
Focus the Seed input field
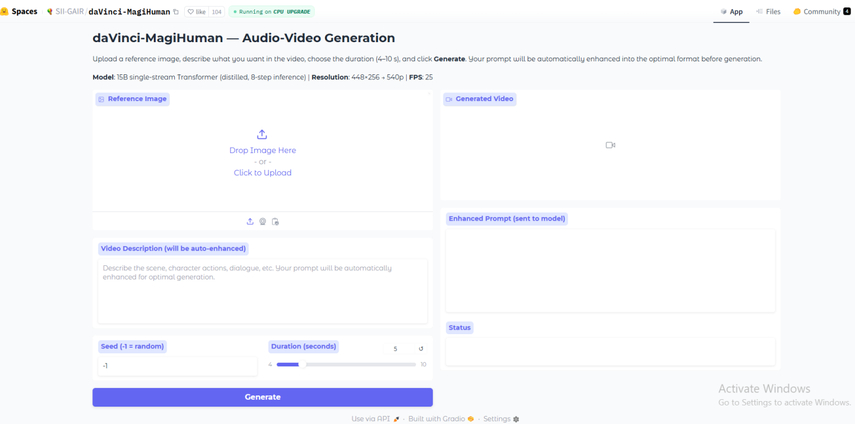coord(177,366)
